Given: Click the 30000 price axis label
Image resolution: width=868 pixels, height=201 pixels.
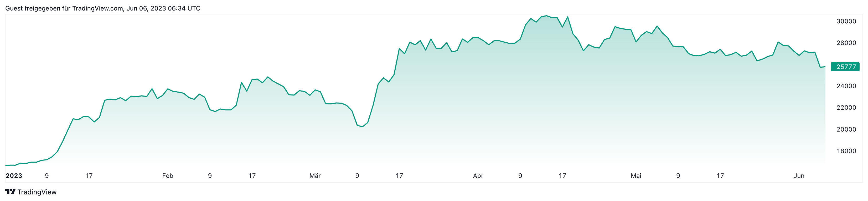Looking at the screenshot, I should [846, 21].
